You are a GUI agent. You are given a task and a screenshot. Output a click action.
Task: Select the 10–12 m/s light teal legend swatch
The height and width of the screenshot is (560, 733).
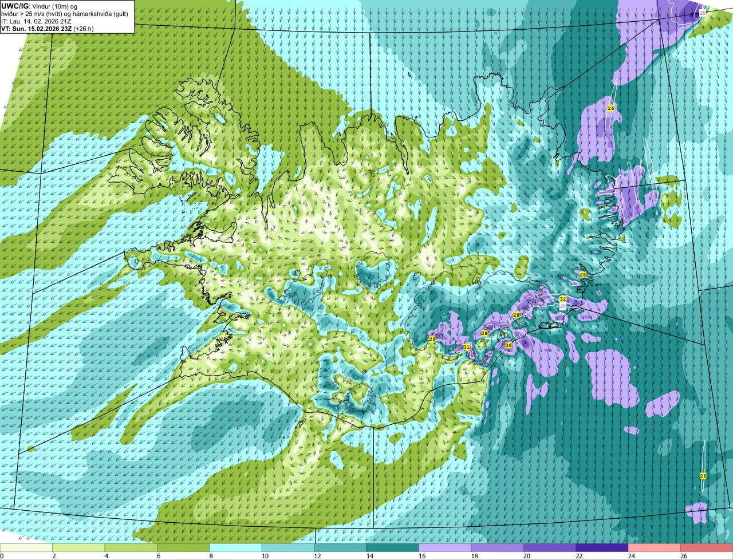[289, 548]
